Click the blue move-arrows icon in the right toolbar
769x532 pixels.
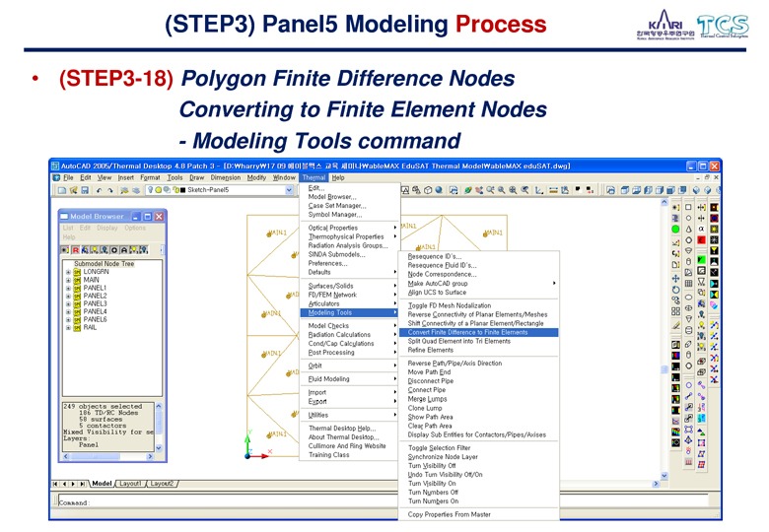click(x=675, y=278)
